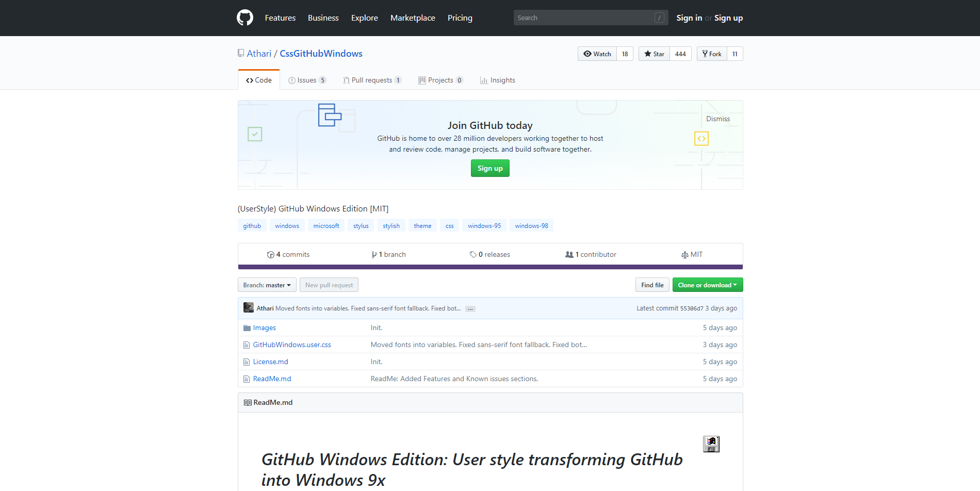This screenshot has width=980, height=491.
Task: Expand commit message ellipsis button
Action: 470,309
